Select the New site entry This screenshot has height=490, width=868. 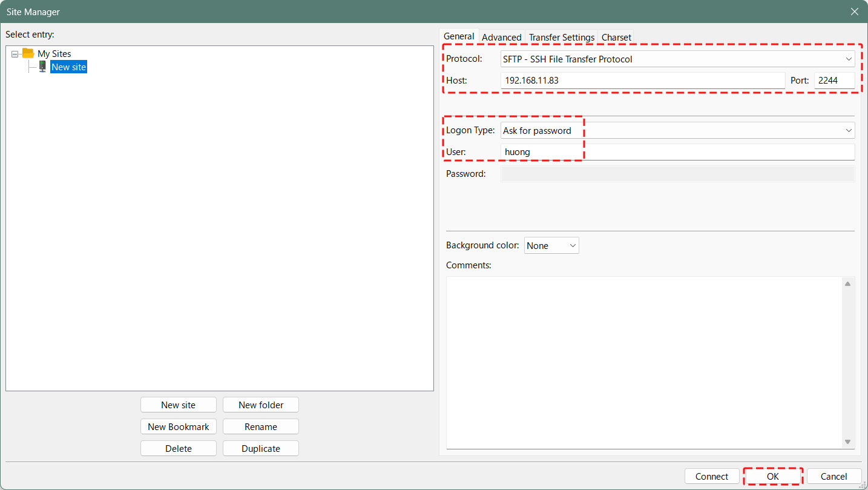[68, 67]
